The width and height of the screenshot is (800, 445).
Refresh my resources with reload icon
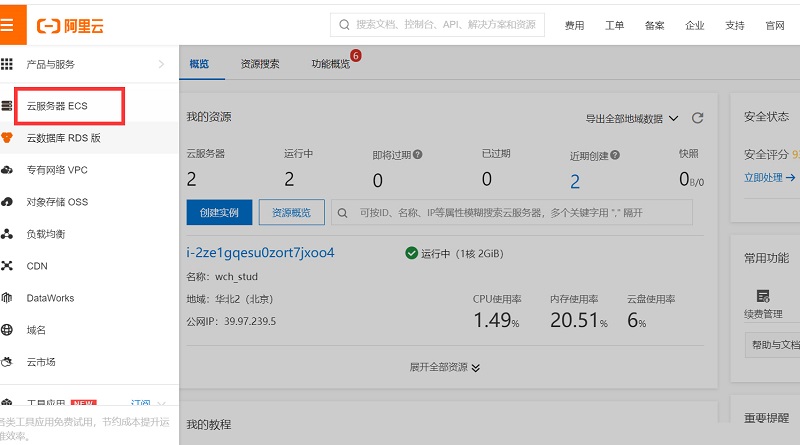(697, 118)
